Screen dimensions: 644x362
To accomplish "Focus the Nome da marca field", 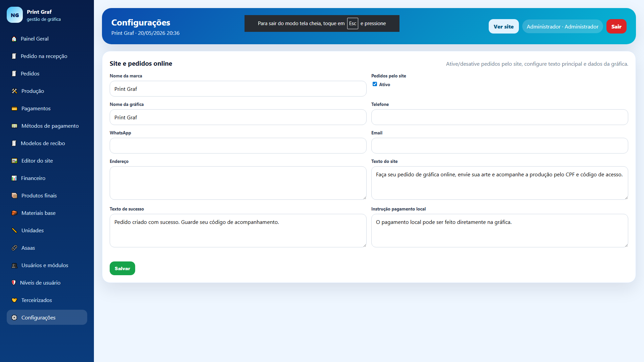I will point(238,89).
